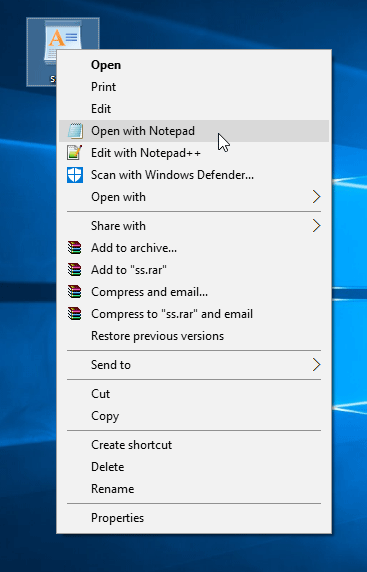Click the WinRAR icon beside Compress to "ss.rar" and email
The image size is (367, 572).
click(74, 314)
